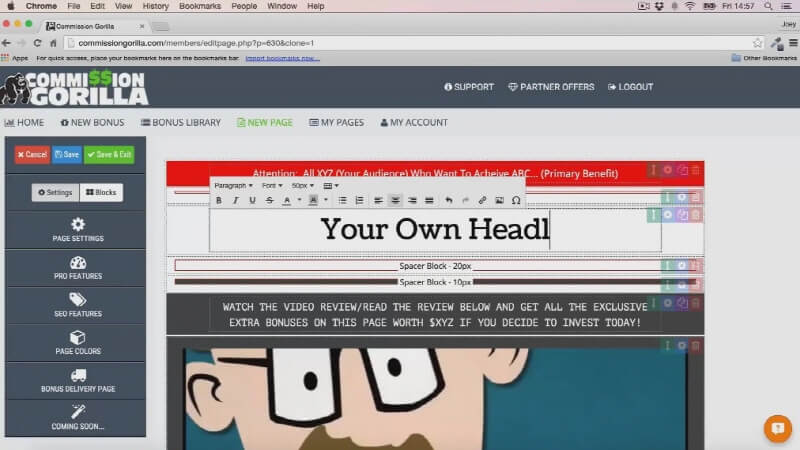This screenshot has width=800, height=450.
Task: Reload the page in Chrome
Action: pyautogui.click(x=37, y=43)
